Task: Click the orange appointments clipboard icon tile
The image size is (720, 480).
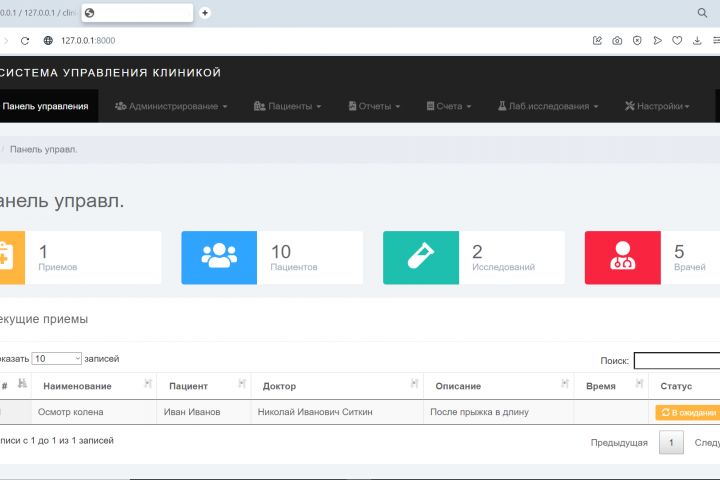Action: click(12, 258)
